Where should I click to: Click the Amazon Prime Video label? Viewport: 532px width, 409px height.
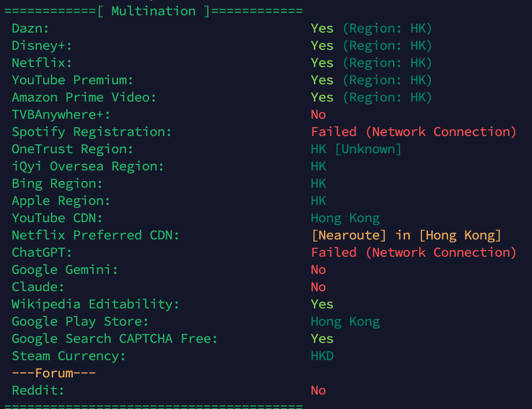click(x=84, y=98)
